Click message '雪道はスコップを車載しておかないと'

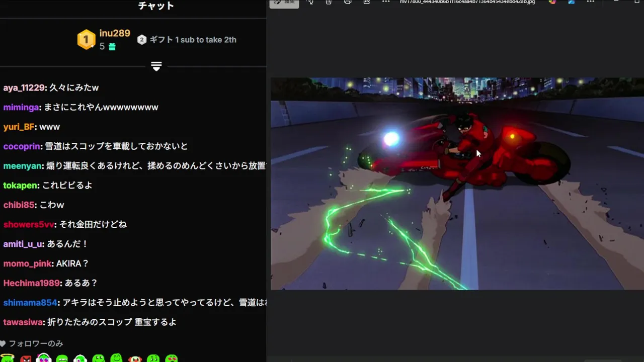coord(116,146)
